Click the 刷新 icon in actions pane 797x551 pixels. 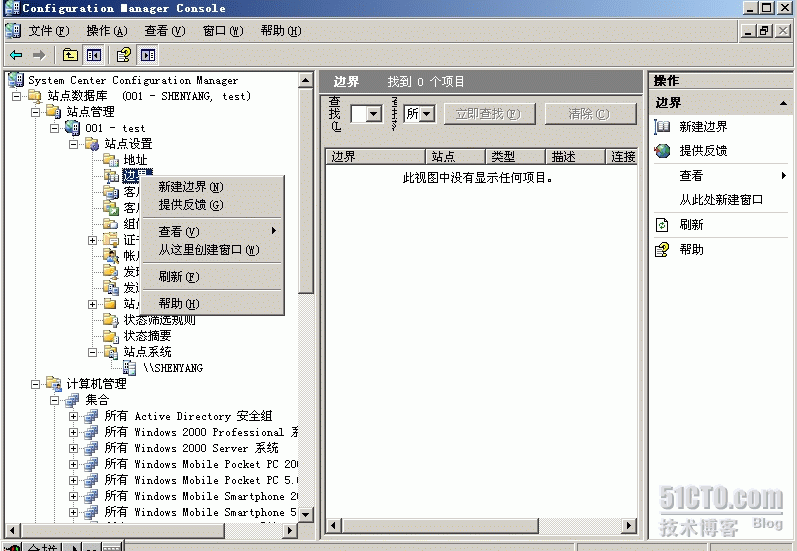[662, 225]
